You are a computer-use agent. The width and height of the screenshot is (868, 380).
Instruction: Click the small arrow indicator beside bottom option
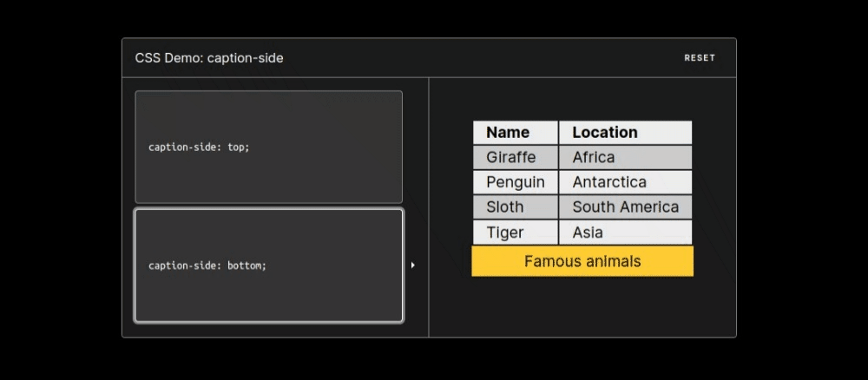(x=413, y=265)
